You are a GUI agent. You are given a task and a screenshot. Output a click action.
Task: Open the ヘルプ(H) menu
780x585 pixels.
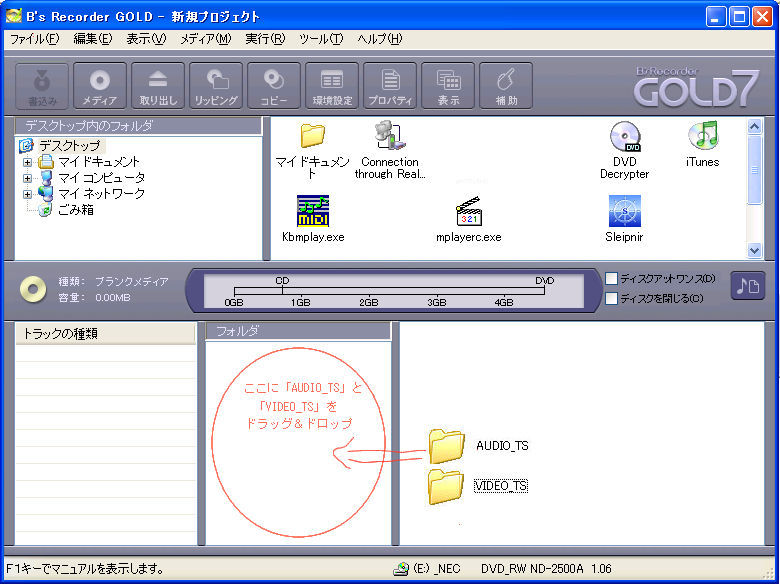380,39
